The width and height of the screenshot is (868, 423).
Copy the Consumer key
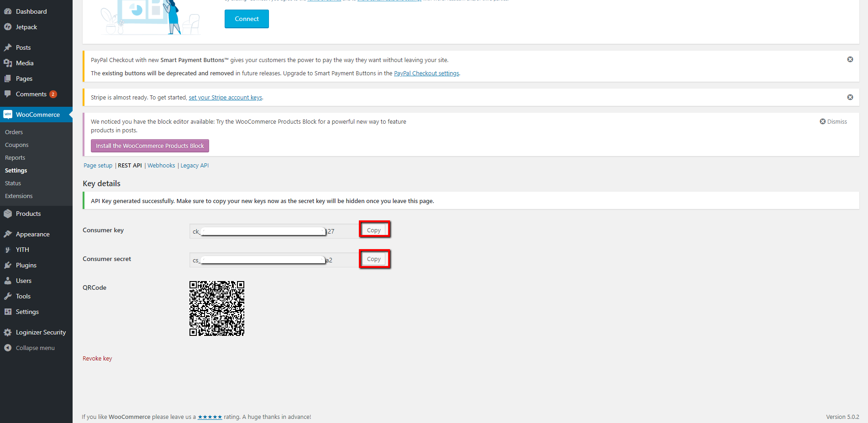(x=374, y=230)
